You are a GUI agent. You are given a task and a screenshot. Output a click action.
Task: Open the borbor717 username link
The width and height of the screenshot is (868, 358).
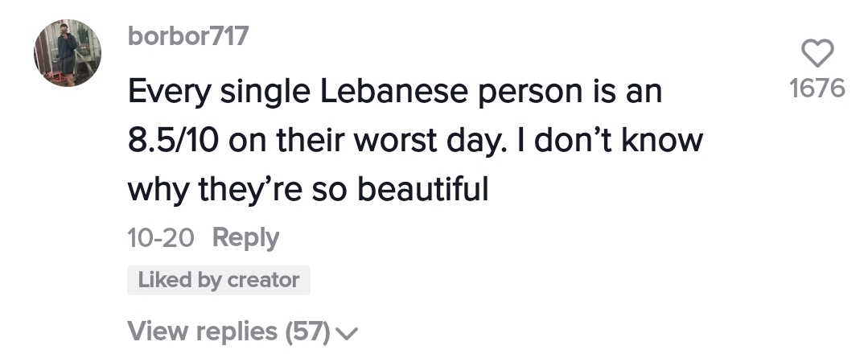coord(188,36)
